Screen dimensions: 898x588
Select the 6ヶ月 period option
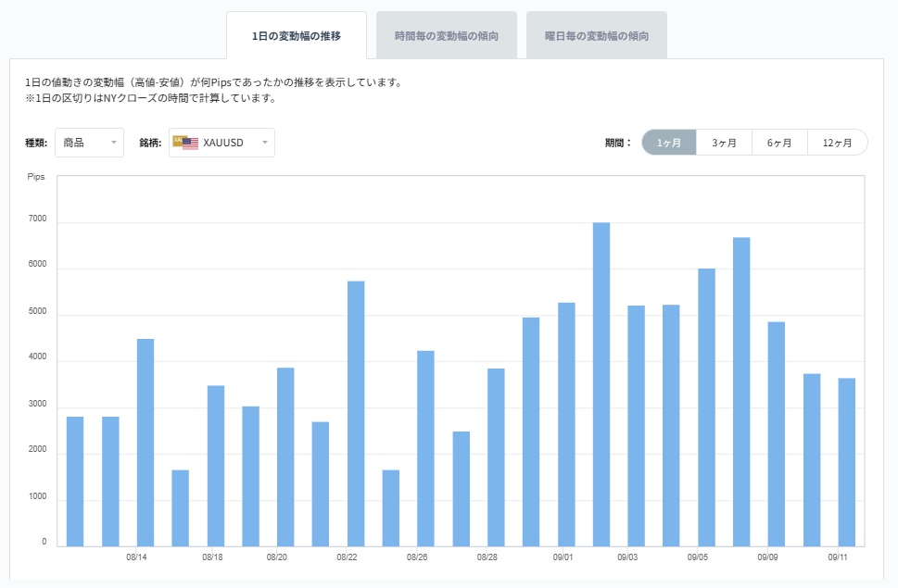tap(779, 143)
